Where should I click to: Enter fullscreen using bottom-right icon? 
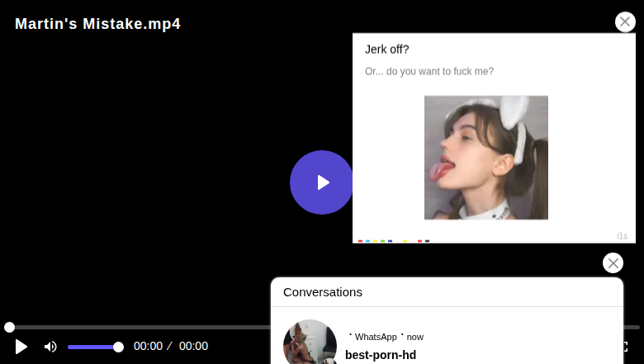tap(625, 347)
